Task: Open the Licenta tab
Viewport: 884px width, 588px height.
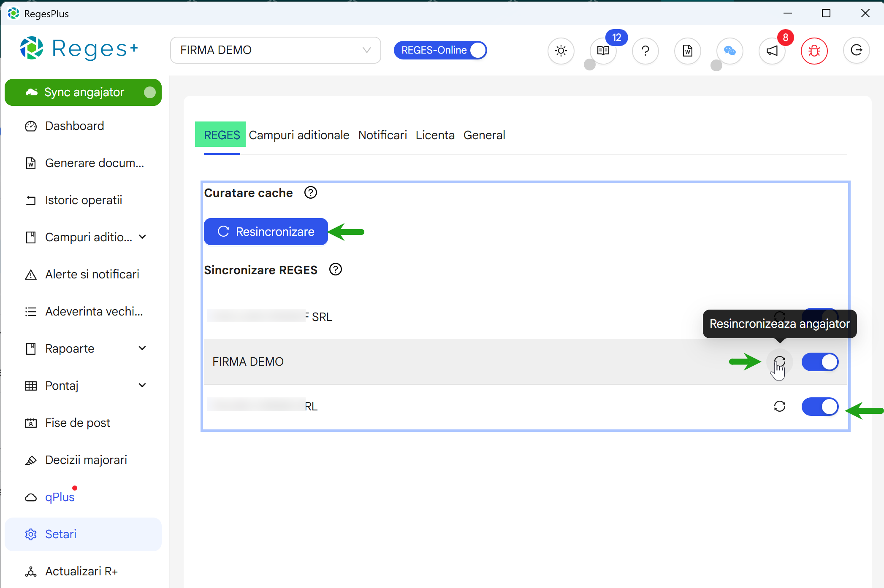Action: click(x=435, y=135)
